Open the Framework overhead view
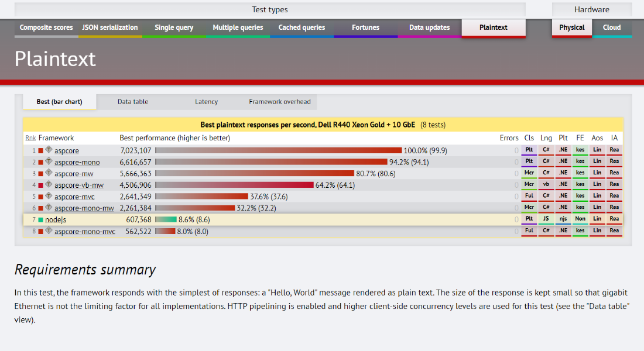This screenshot has height=351, width=644. coord(280,102)
